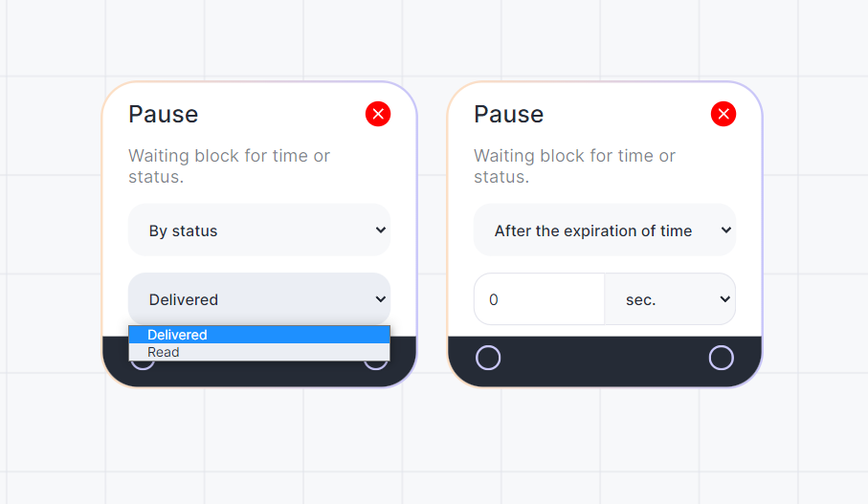Click the time value input showing 0
This screenshot has height=504, width=868.
point(540,299)
